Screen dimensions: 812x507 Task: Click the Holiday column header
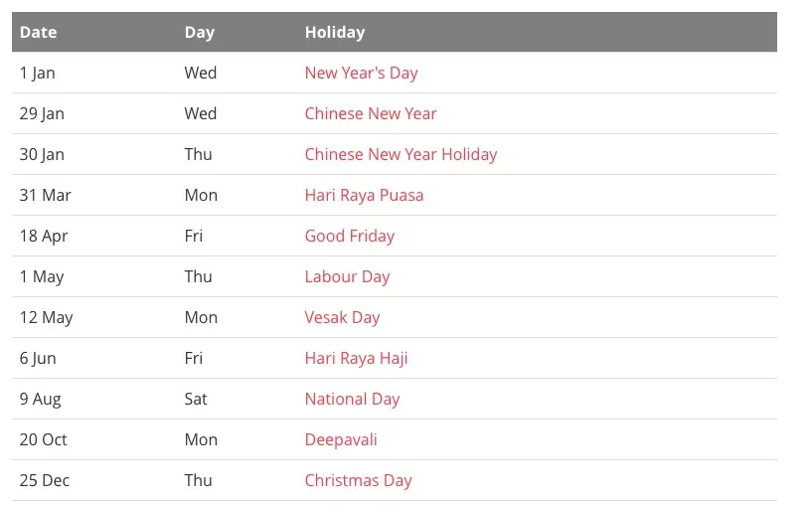pos(335,32)
